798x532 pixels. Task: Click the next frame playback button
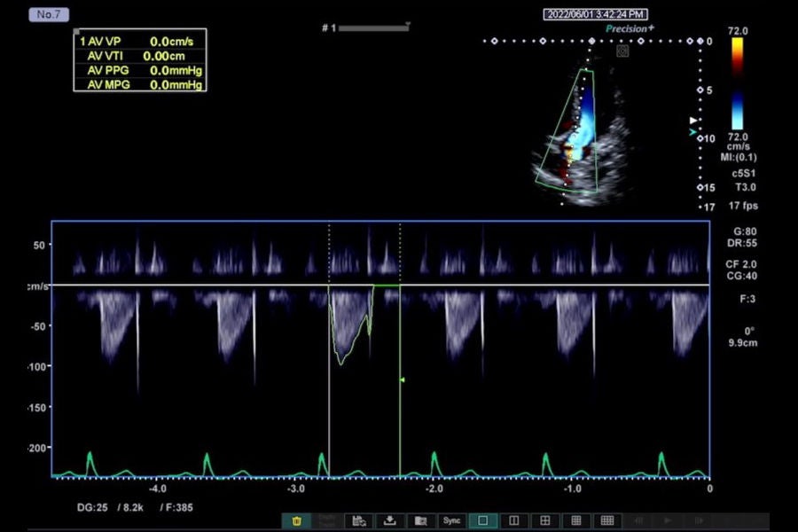[699, 520]
